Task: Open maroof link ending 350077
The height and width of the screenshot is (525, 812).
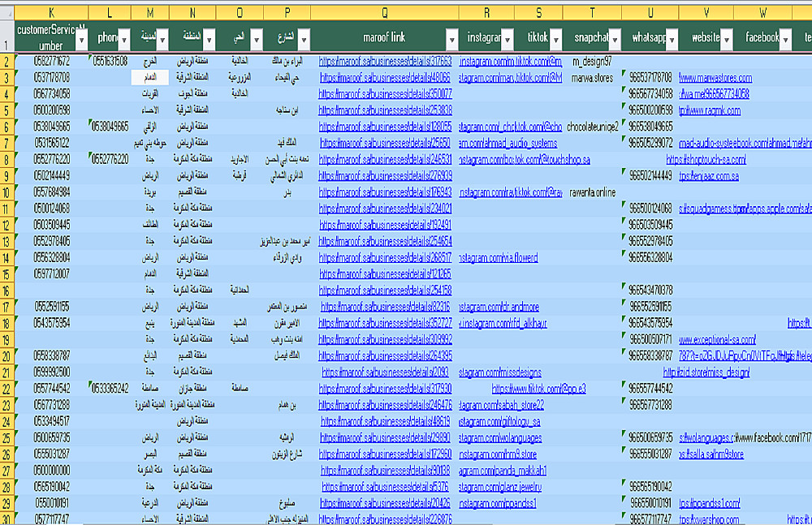Action: tap(385, 93)
